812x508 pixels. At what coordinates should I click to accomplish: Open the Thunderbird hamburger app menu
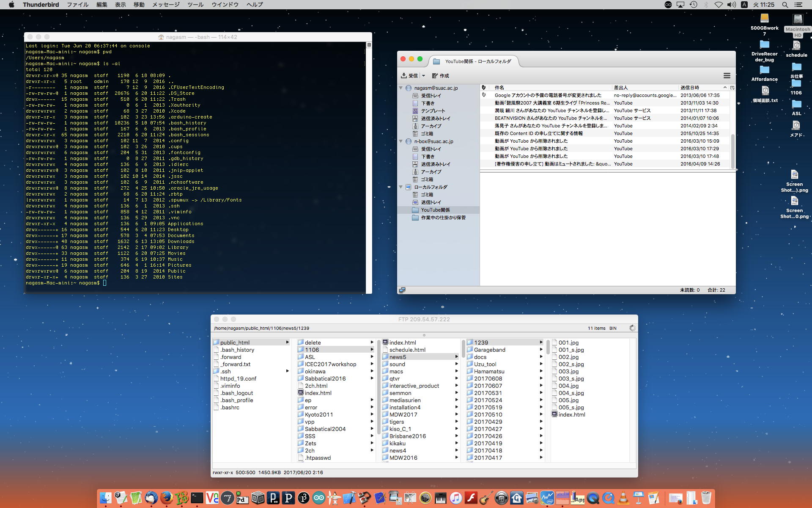click(x=727, y=76)
